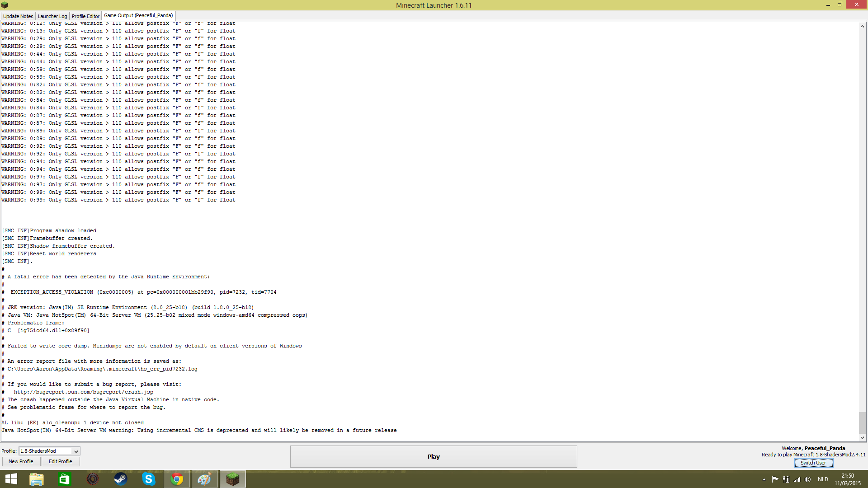Open Paint app on taskbar
The width and height of the screenshot is (868, 488).
[x=204, y=479]
